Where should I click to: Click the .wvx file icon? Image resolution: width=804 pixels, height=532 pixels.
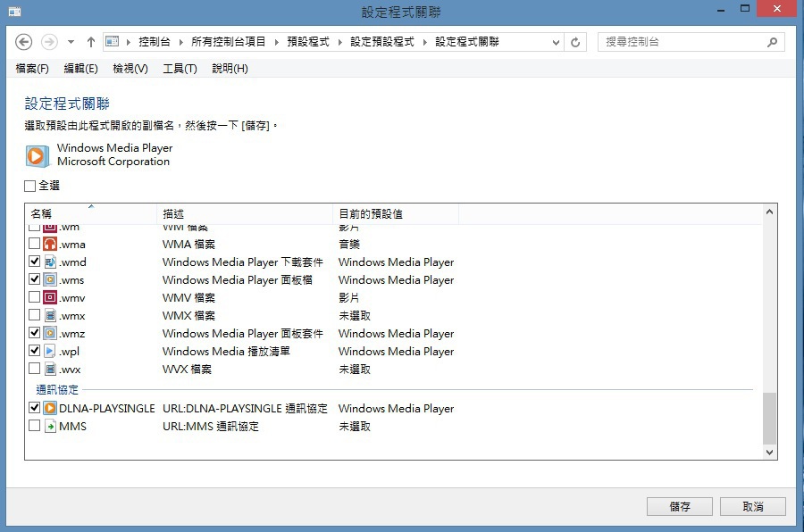point(50,369)
